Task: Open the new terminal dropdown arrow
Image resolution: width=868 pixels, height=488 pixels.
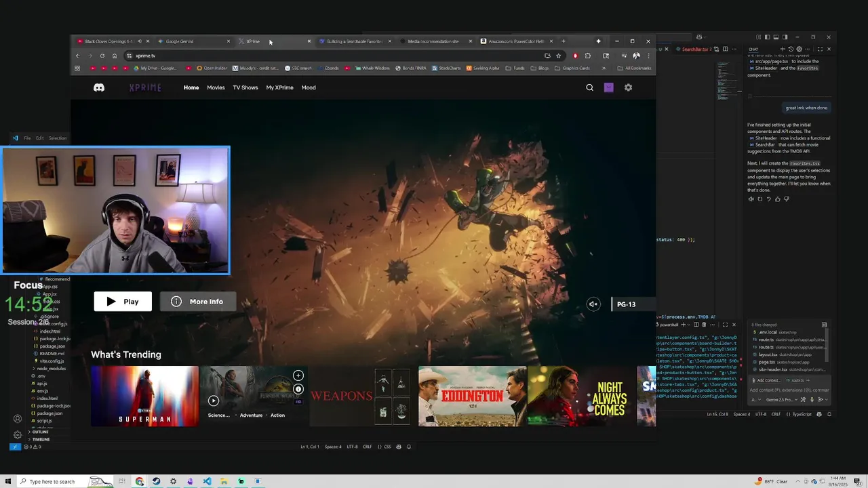Action: click(689, 325)
